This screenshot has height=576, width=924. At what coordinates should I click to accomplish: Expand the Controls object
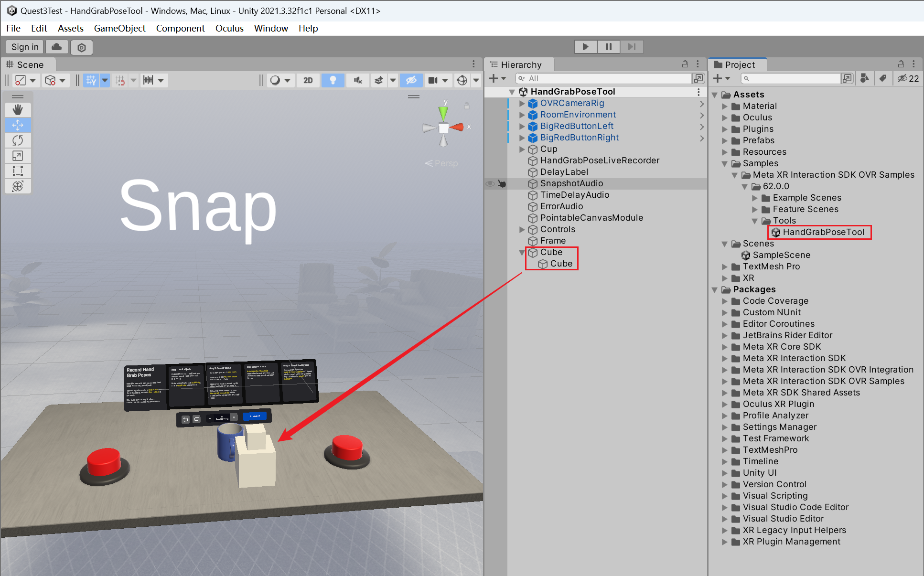pyautogui.click(x=522, y=229)
